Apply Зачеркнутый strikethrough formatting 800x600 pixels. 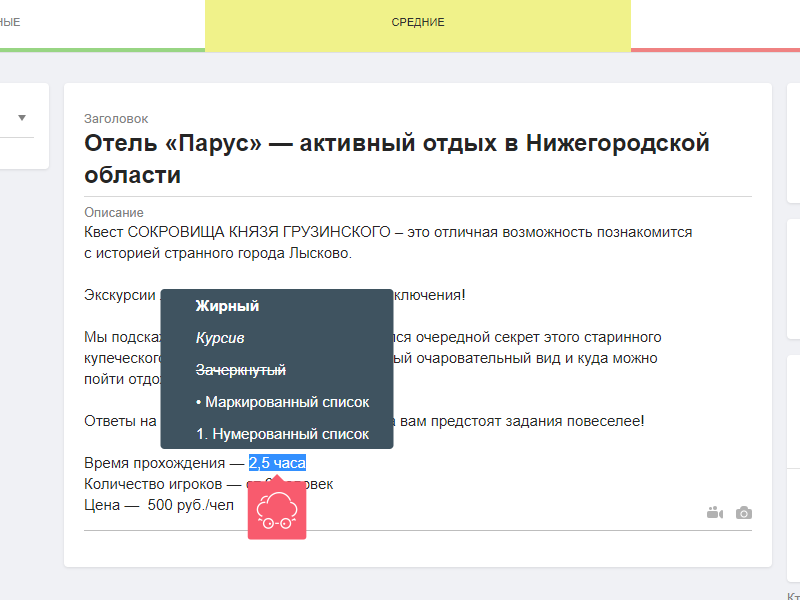(241, 370)
